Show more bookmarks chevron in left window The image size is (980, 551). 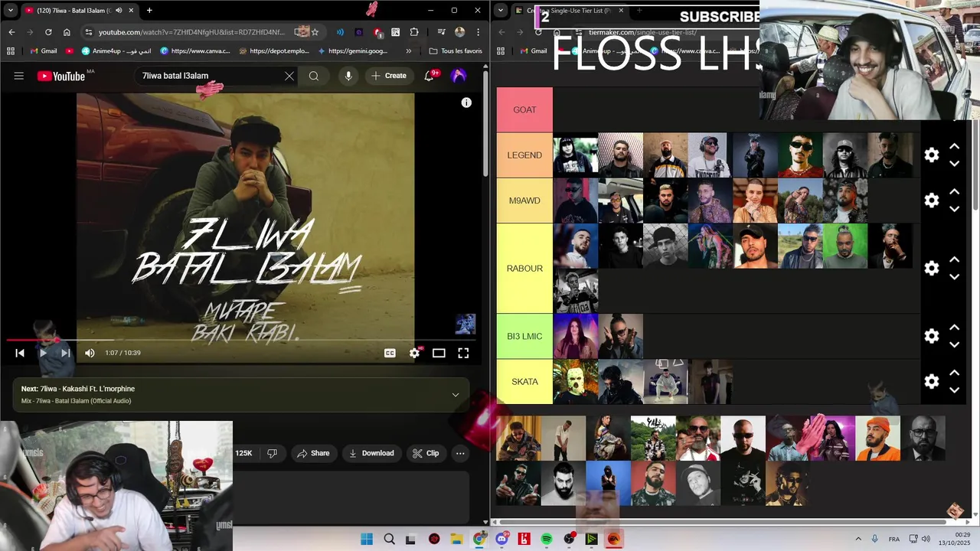point(408,51)
